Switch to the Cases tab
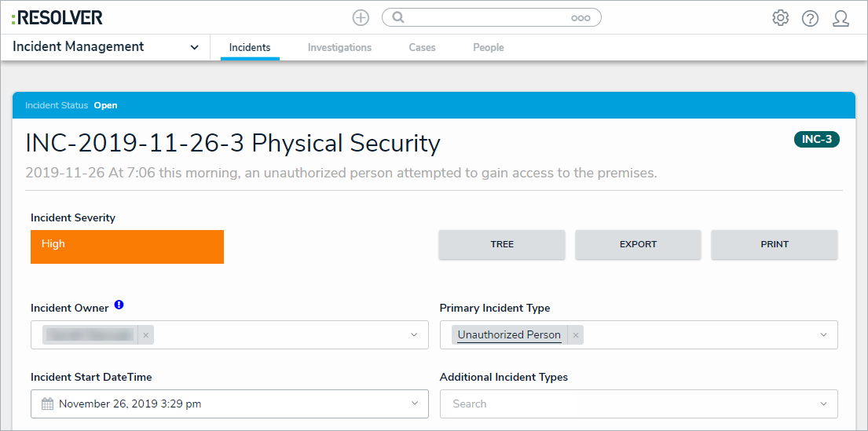This screenshot has height=431, width=868. pos(422,48)
